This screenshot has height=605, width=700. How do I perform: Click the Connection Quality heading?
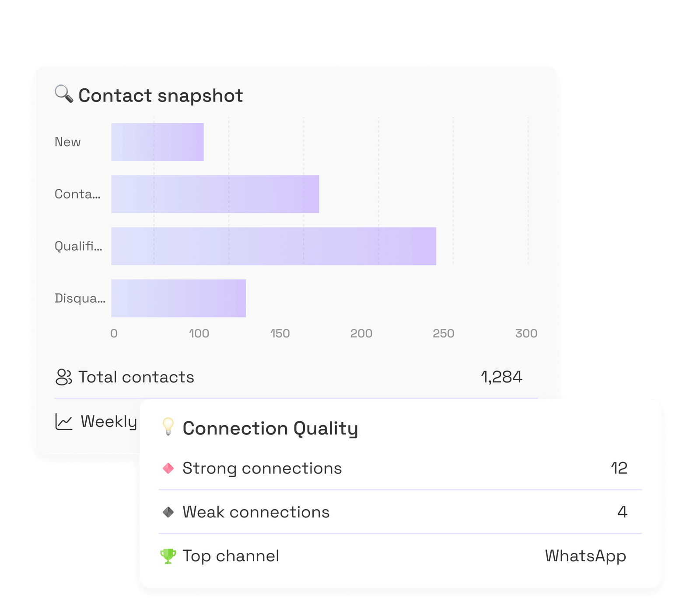coord(270,428)
